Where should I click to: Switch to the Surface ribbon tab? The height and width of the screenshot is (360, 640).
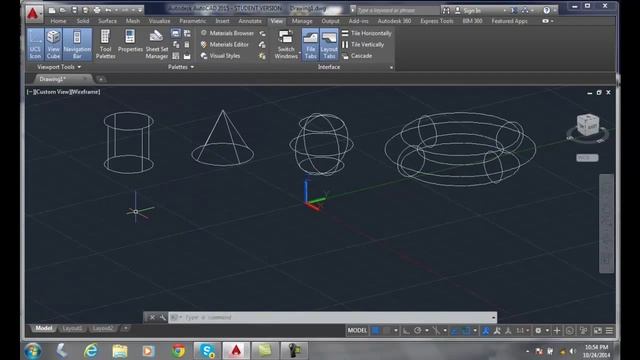point(107,21)
